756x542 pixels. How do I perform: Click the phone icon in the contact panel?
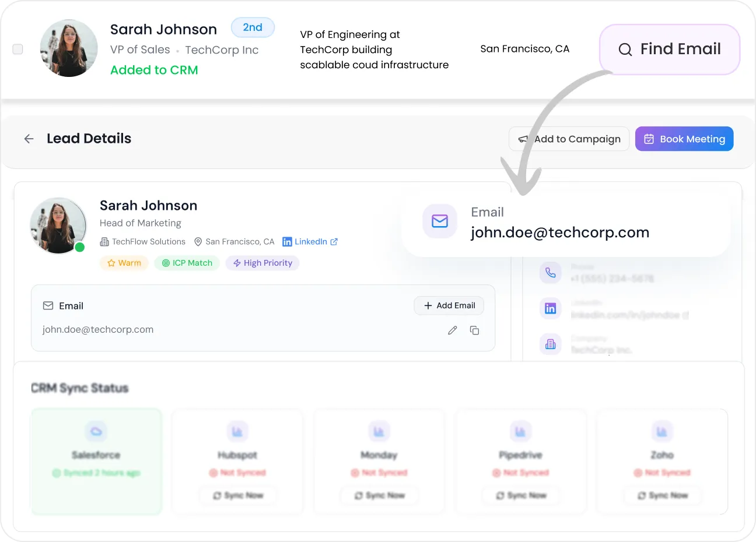550,272
